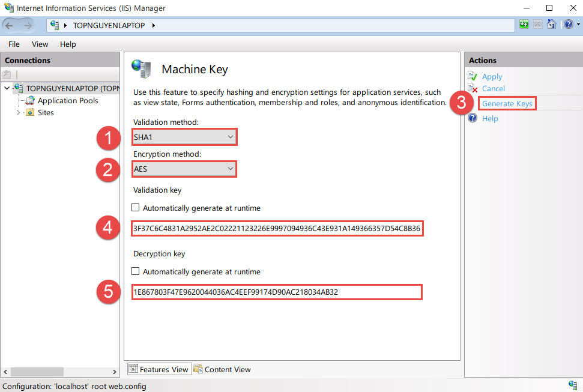Viewport: 583px width, 392px height.
Task: Click the Apply action link
Action: coord(492,77)
